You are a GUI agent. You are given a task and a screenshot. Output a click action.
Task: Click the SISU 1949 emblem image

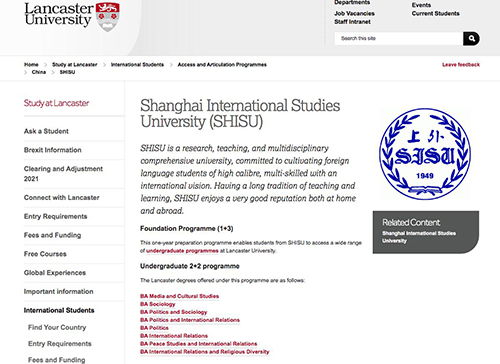click(425, 154)
